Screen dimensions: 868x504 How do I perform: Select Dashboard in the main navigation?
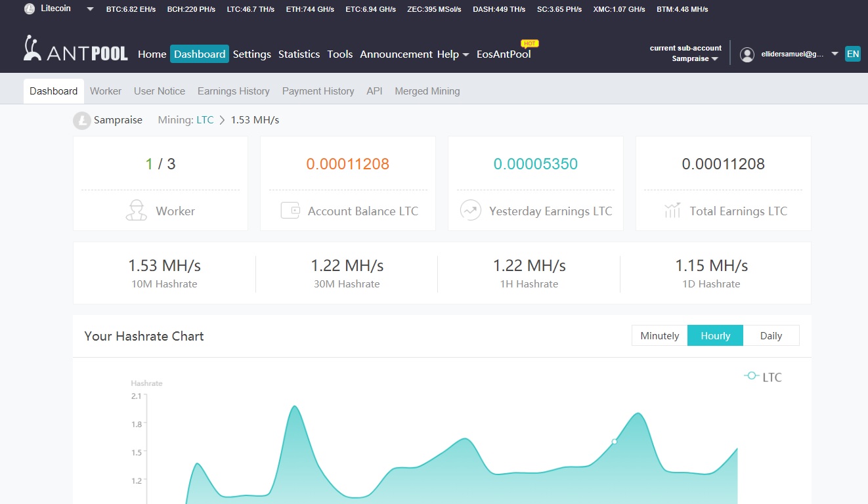pos(200,54)
